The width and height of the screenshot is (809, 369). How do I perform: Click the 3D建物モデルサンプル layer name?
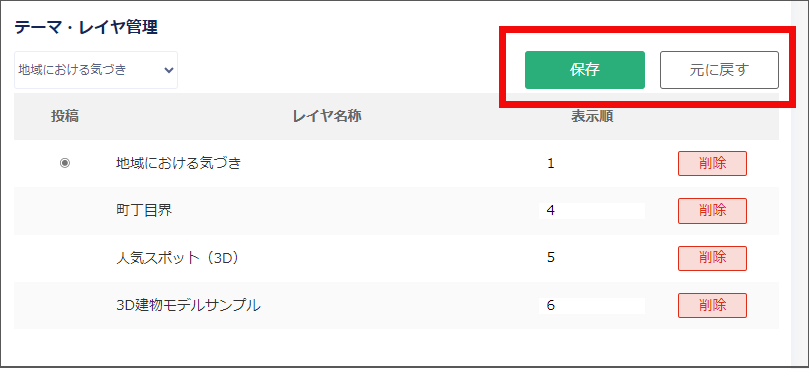tap(188, 306)
